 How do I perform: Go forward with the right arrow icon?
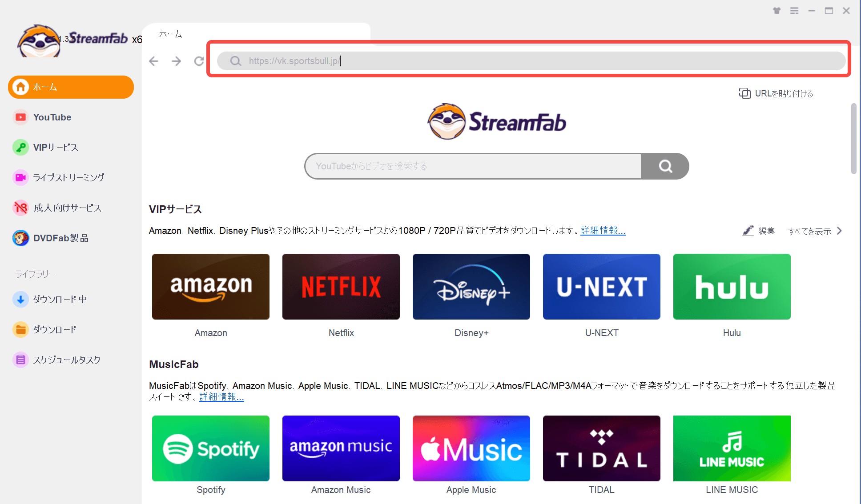click(x=177, y=61)
